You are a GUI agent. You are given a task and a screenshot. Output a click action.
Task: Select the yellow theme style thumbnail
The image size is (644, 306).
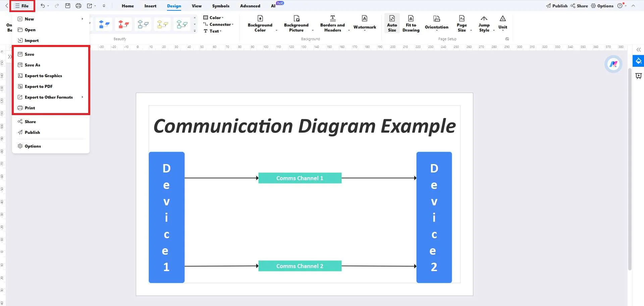pyautogui.click(x=162, y=24)
